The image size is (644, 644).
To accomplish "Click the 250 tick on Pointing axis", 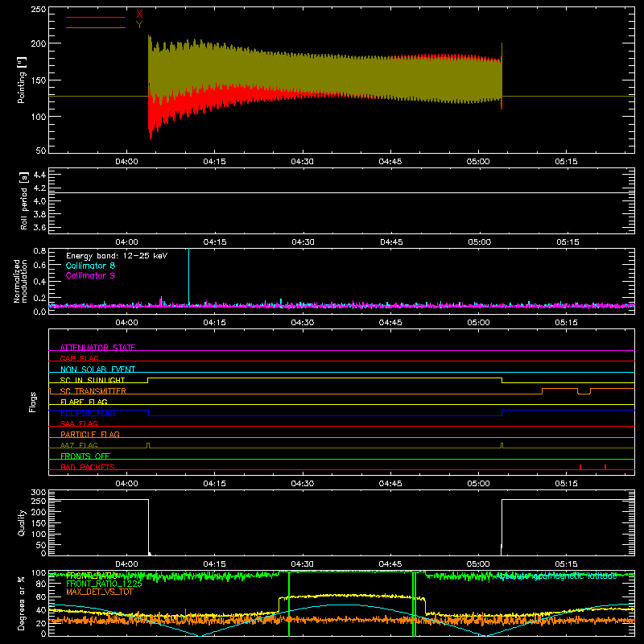I will click(x=38, y=9).
